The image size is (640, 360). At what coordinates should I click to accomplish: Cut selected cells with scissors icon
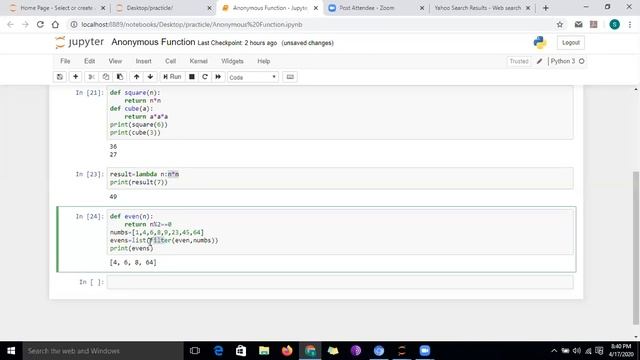tap(91, 77)
